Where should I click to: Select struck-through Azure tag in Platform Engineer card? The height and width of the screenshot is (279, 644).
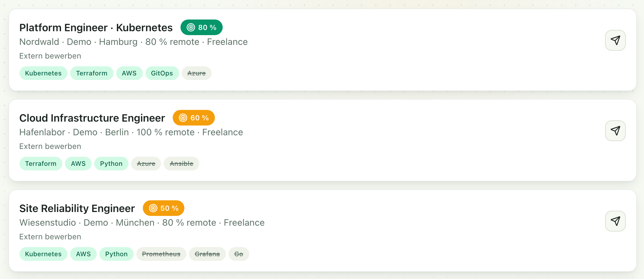197,73
